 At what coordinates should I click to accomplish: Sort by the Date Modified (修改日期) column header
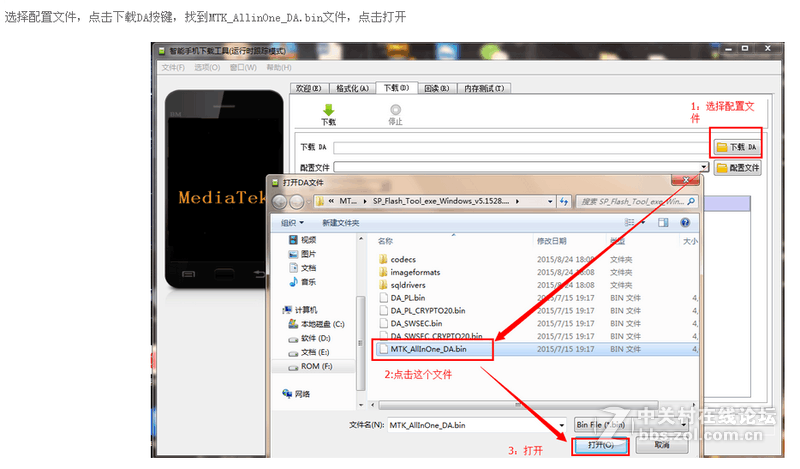552,241
